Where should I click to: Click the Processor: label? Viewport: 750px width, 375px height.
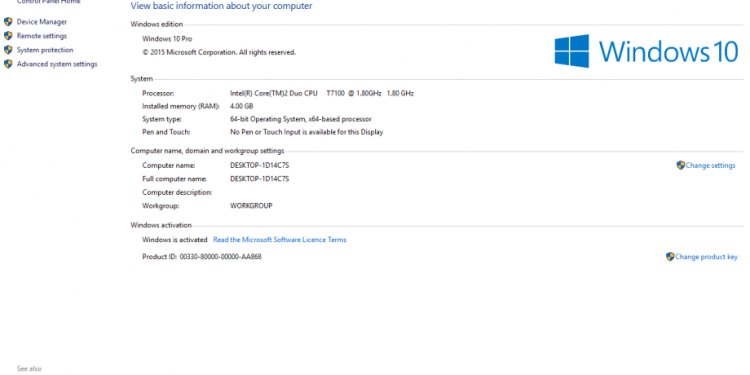(158, 93)
